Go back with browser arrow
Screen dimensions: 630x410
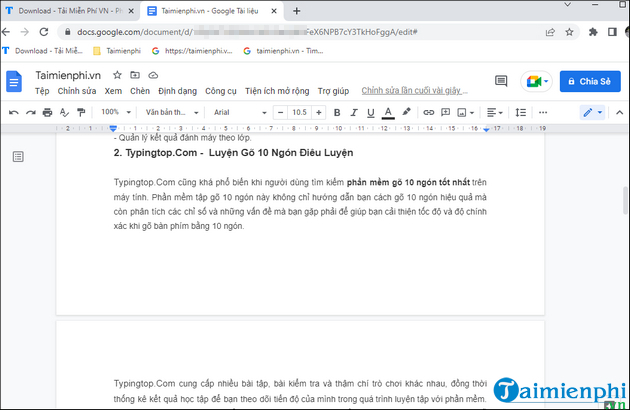coord(6,32)
